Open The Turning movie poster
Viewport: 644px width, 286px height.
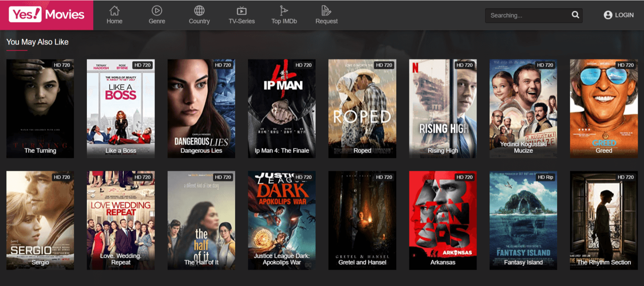coord(40,108)
